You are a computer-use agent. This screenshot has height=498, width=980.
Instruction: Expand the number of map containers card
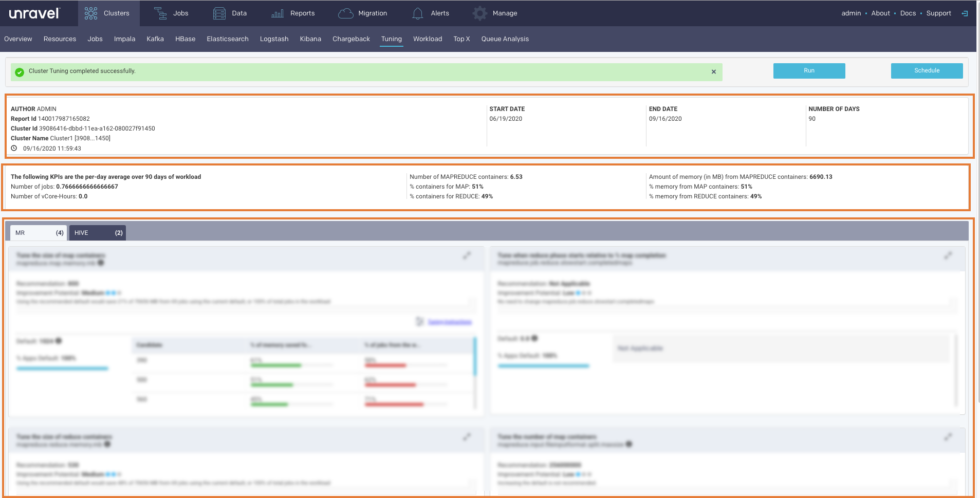948,437
